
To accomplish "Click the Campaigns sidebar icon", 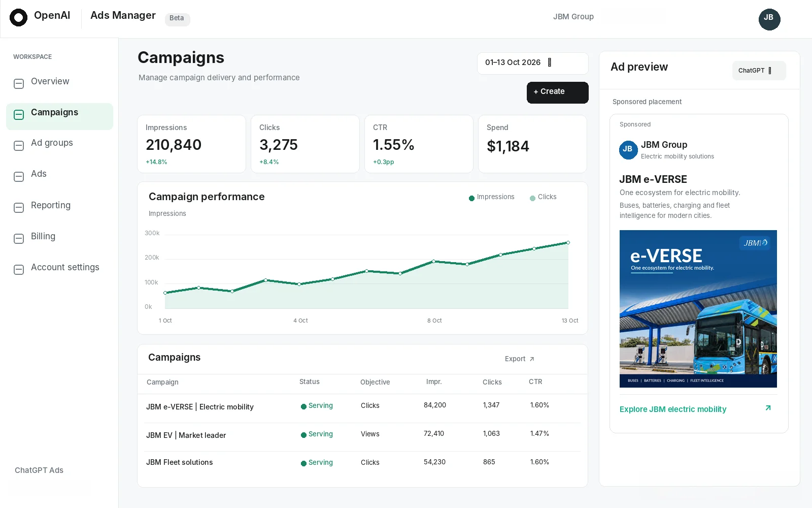I will [19, 115].
